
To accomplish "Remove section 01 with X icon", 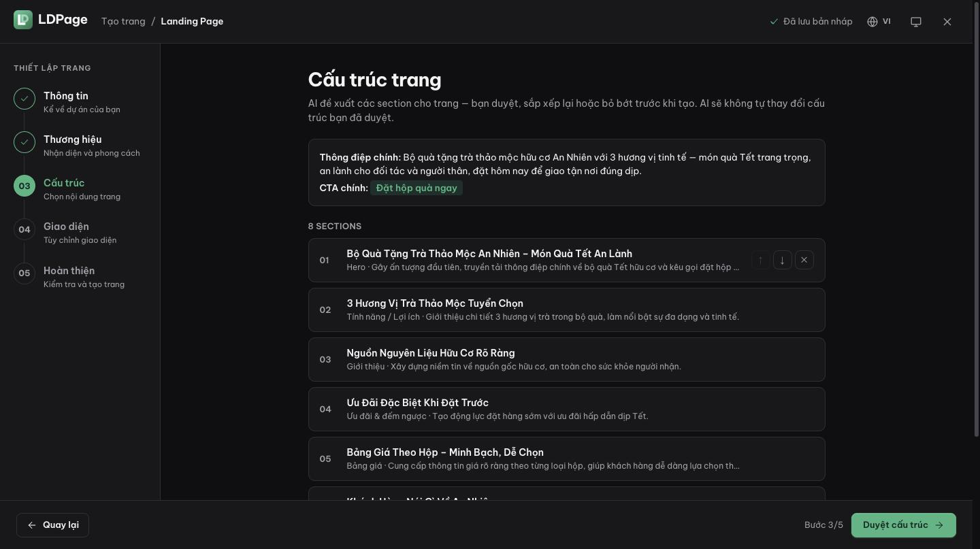I will click(x=804, y=260).
